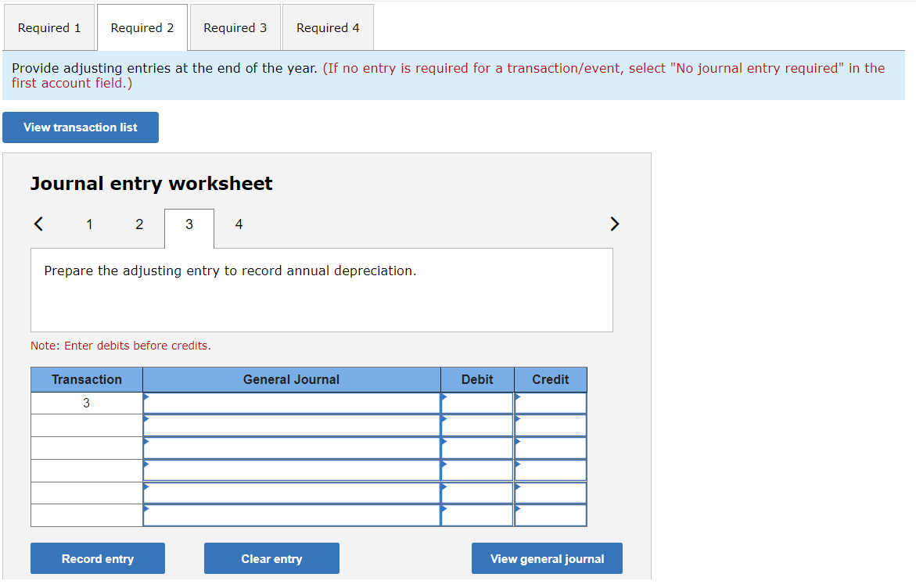Go to previous journal entry arrow

(38, 224)
